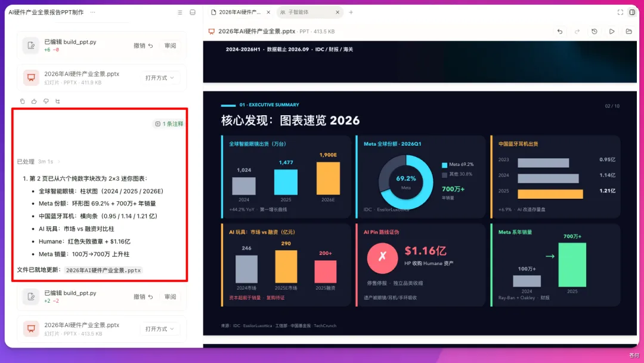Open the 打开方式 dropdown for the 411.9 KB file

pos(159,78)
